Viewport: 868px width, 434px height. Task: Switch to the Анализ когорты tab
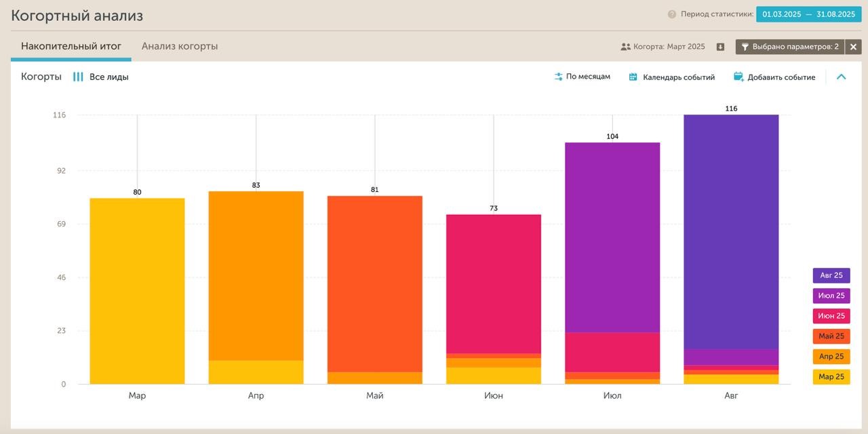point(180,47)
